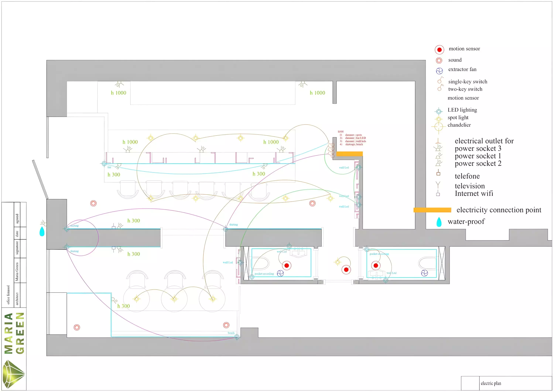Click the chandelier symbol in legend
This screenshot has width=554, height=392.
(438, 127)
